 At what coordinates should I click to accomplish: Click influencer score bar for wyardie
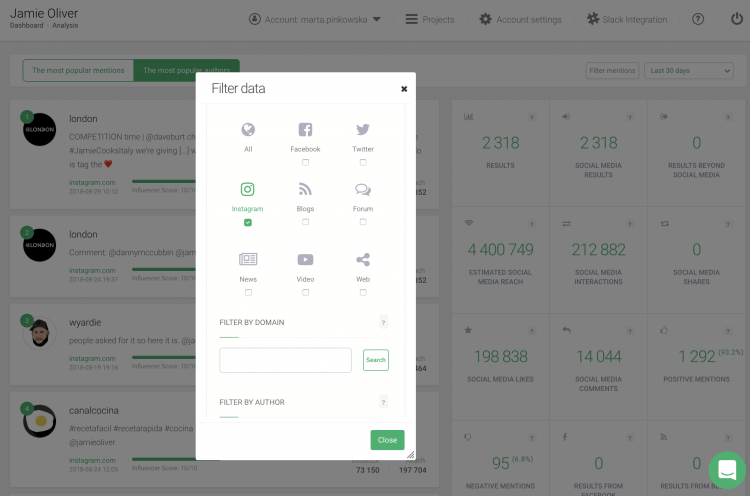click(164, 357)
